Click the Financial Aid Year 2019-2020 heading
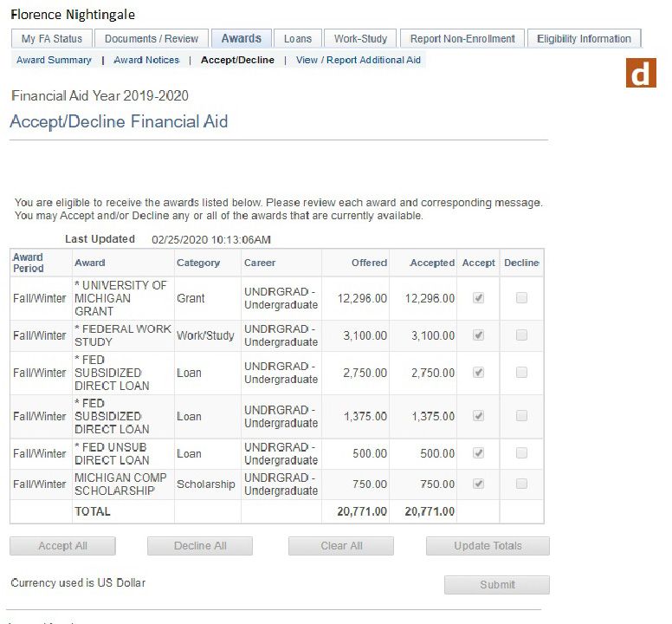 tap(100, 95)
